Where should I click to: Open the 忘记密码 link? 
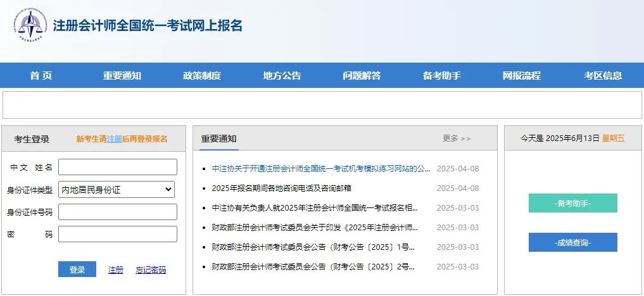[x=151, y=270]
